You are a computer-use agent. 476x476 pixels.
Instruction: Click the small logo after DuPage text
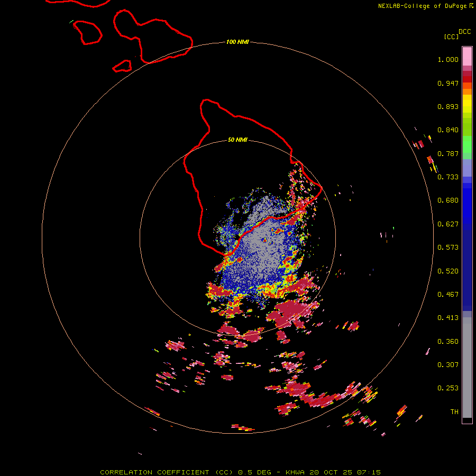(x=471, y=5)
